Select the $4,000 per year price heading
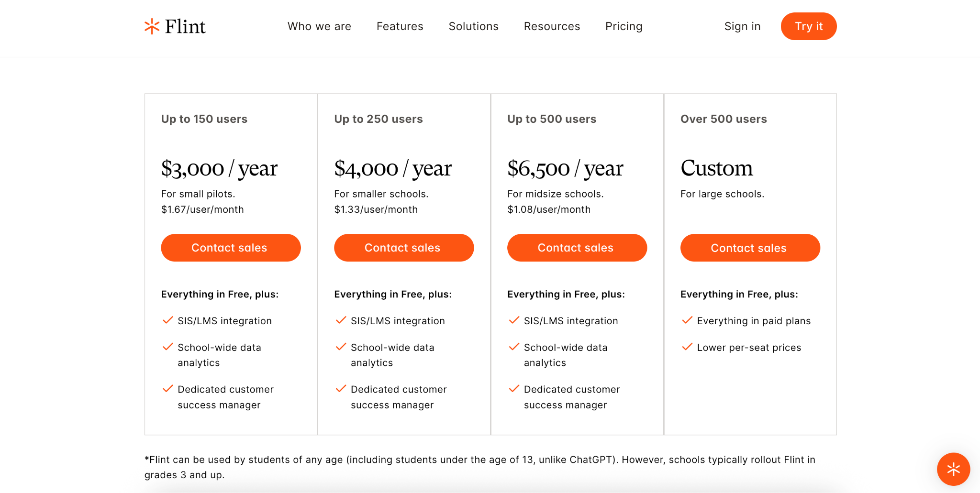Image resolution: width=980 pixels, height=493 pixels. click(x=393, y=168)
